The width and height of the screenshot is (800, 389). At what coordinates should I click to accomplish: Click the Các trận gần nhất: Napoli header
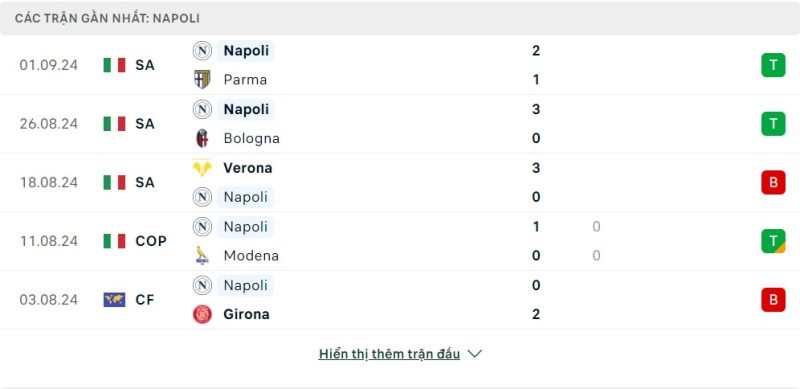pos(107,18)
